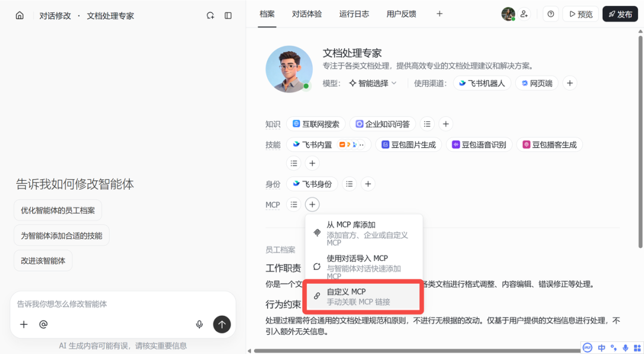Open the MCP list icon
The width and height of the screenshot is (644, 354).
point(293,204)
